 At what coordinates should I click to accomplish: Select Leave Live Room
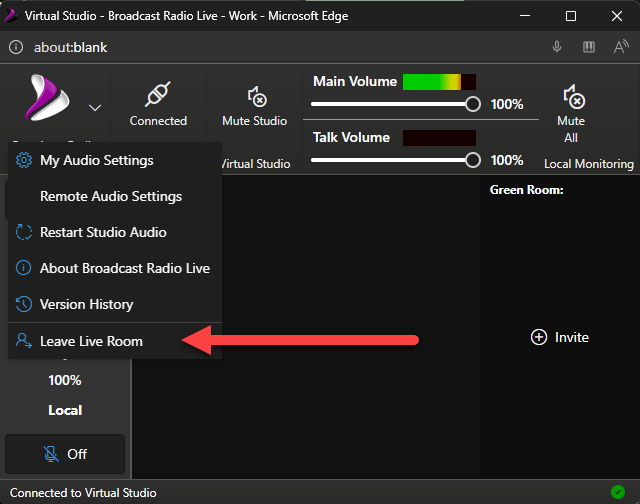point(115,341)
